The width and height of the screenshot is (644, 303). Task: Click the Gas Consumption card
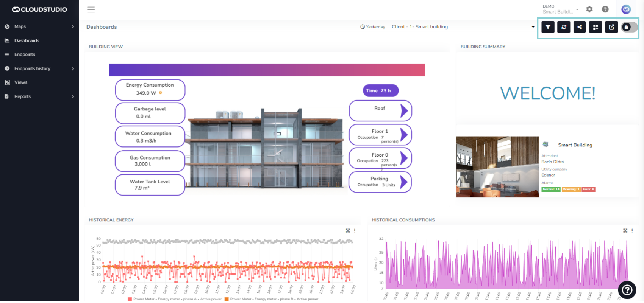pyautogui.click(x=150, y=161)
